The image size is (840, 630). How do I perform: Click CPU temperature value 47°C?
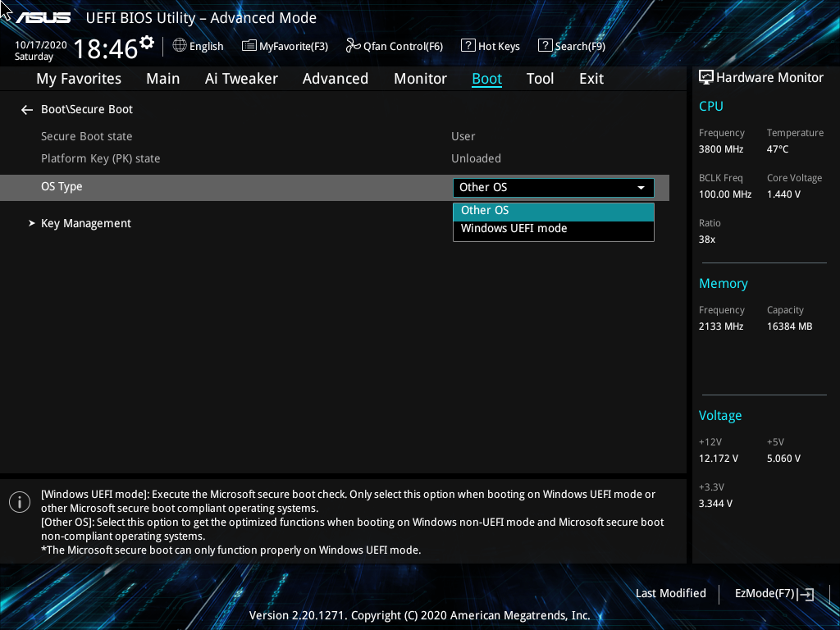coord(778,149)
